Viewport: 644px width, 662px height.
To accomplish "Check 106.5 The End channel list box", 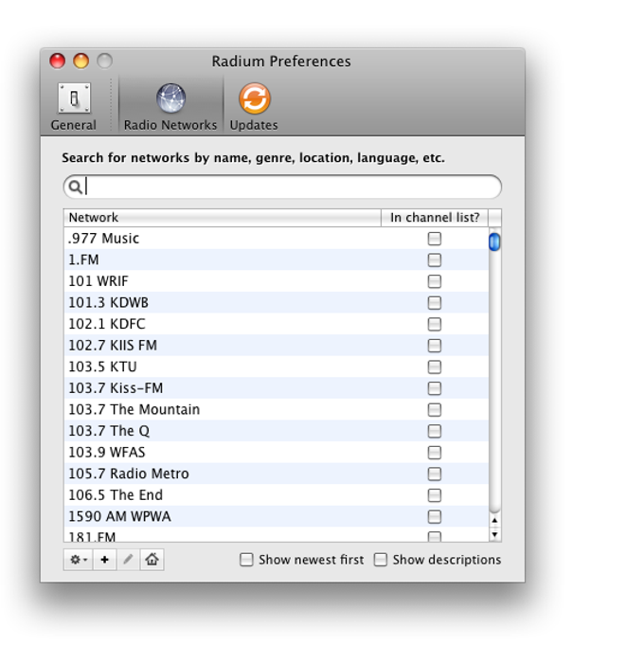I will pos(435,495).
